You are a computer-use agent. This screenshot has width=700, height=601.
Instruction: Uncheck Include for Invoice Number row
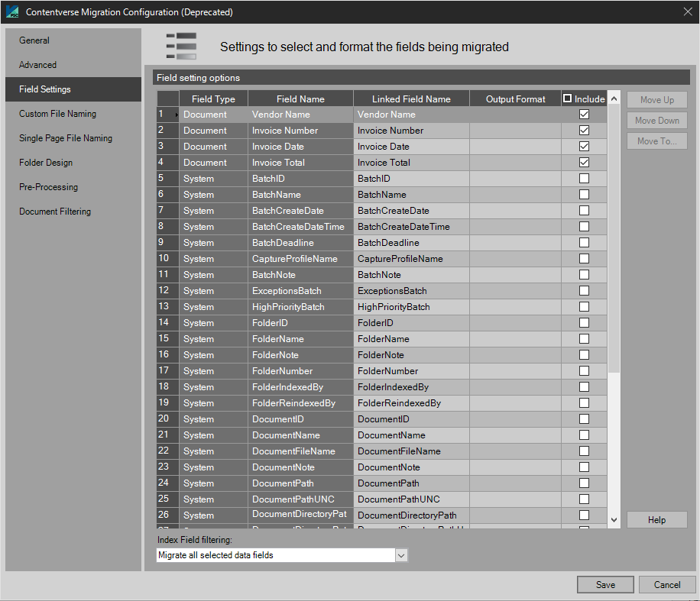coord(584,131)
